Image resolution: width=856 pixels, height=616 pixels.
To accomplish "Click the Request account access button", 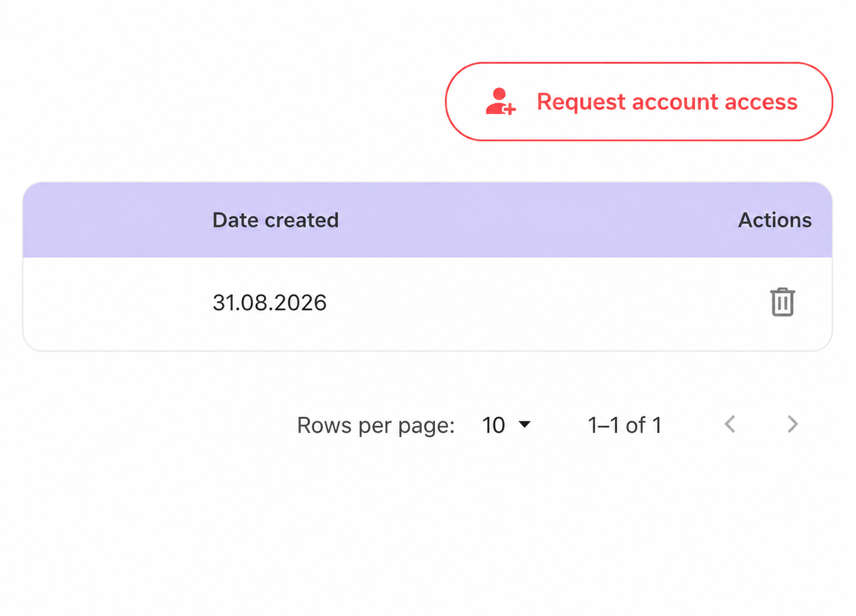I will click(x=639, y=102).
